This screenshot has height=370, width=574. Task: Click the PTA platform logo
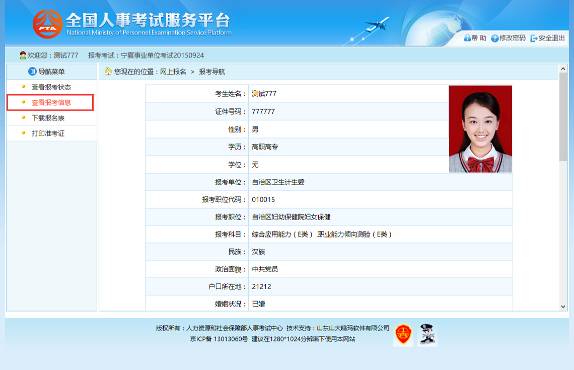(48, 24)
